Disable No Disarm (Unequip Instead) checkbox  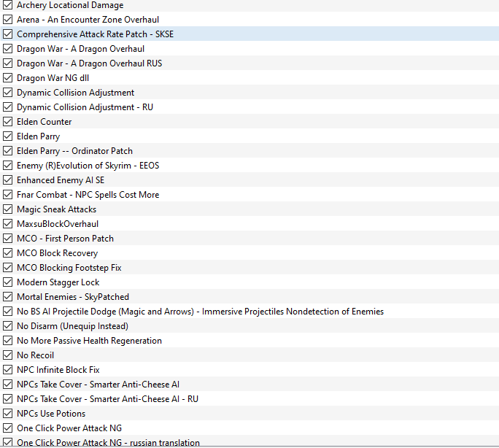7,326
